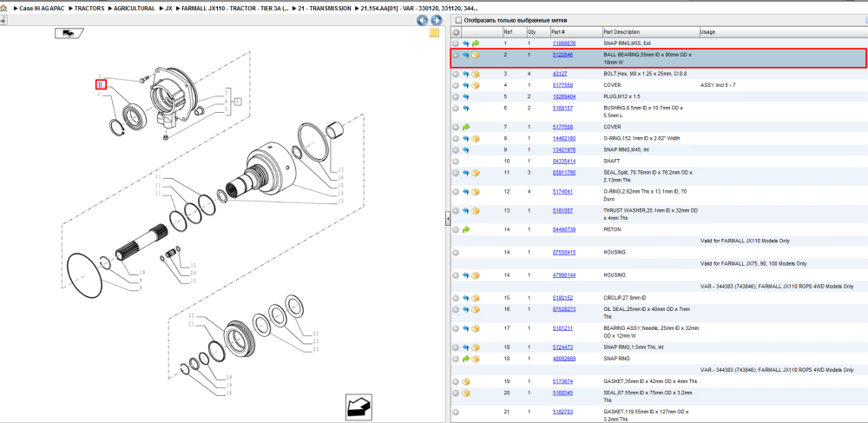The height and width of the screenshot is (423, 868).
Task: Toggle the gray select circle for part 5182783
Action: pos(457,413)
